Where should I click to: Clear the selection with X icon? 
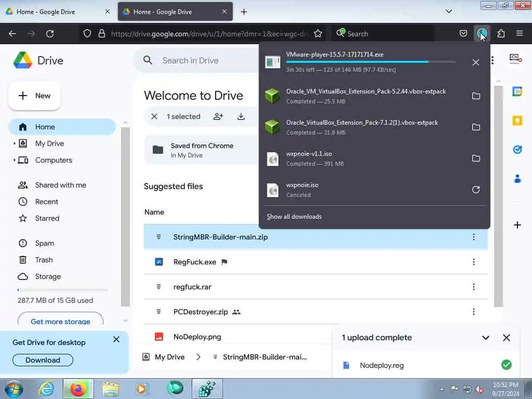(154, 117)
